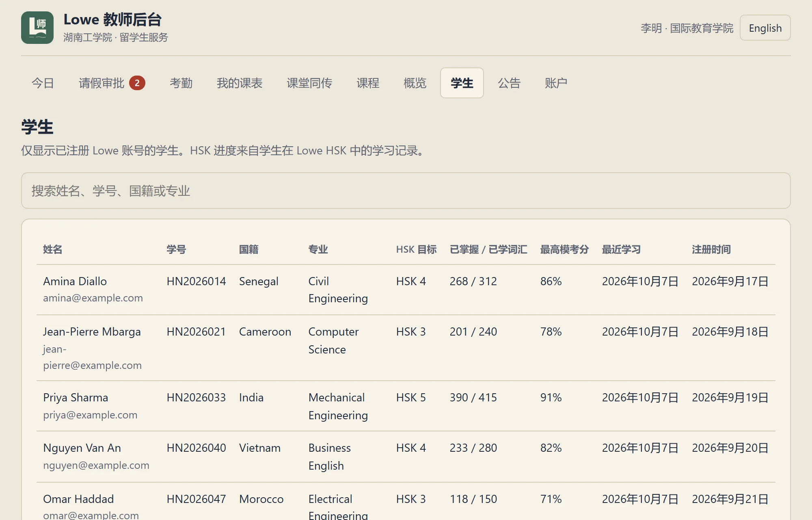
Task: Click email amina@example.com
Action: pos(93,298)
